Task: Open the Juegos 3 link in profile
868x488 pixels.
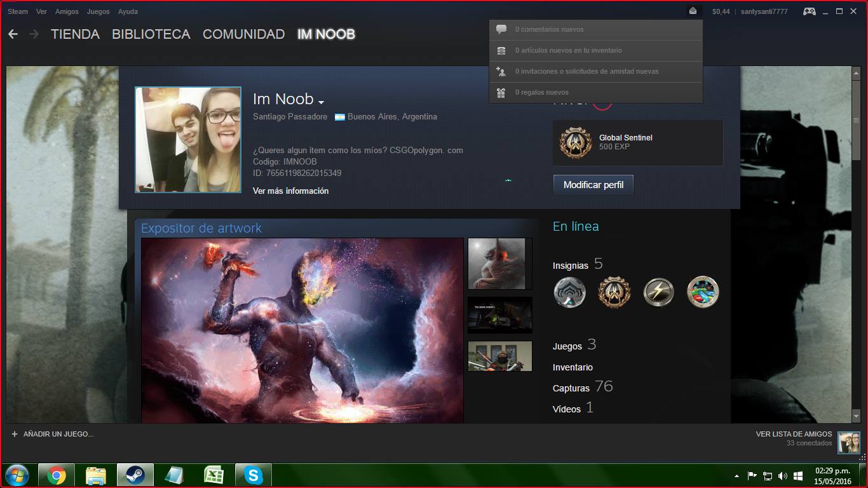Action: [574, 345]
